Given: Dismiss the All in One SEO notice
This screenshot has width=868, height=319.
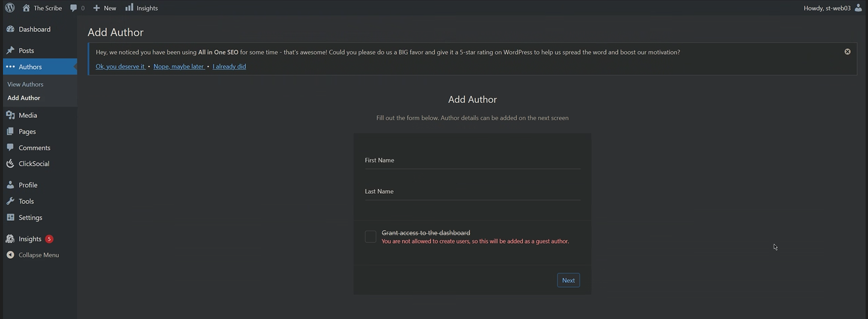Looking at the screenshot, I should coord(848,52).
